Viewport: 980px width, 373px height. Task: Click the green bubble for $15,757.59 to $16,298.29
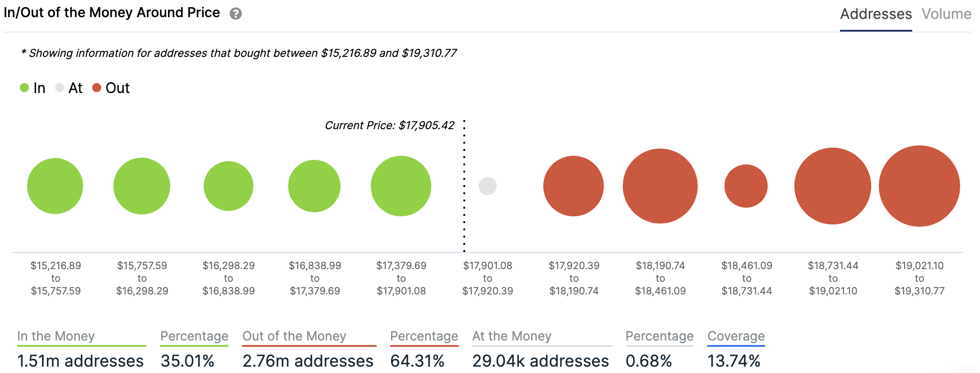point(142,186)
